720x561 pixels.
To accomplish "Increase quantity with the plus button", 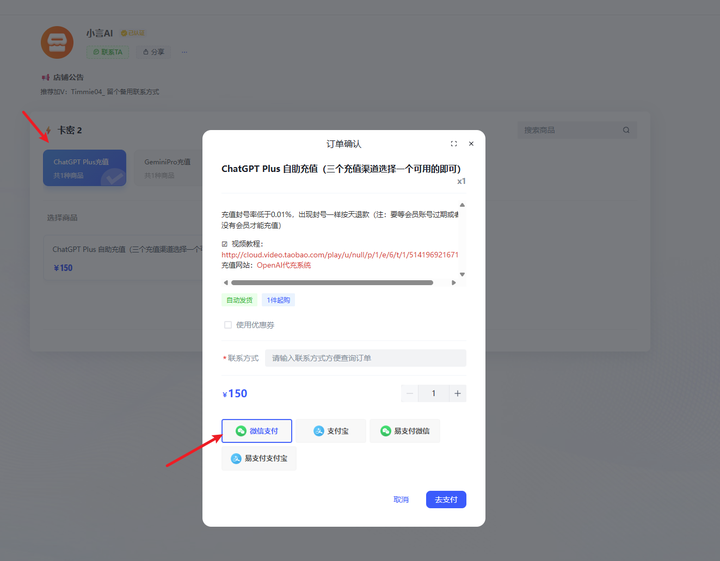I will [457, 393].
